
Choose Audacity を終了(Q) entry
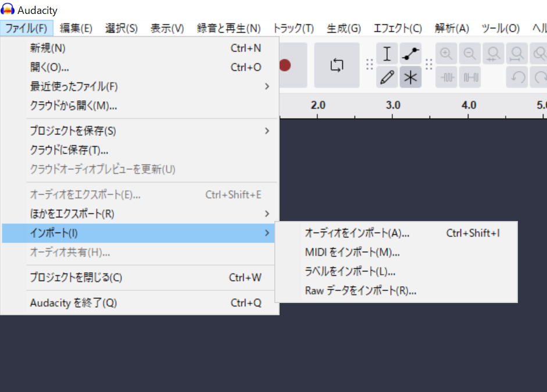click(x=139, y=302)
